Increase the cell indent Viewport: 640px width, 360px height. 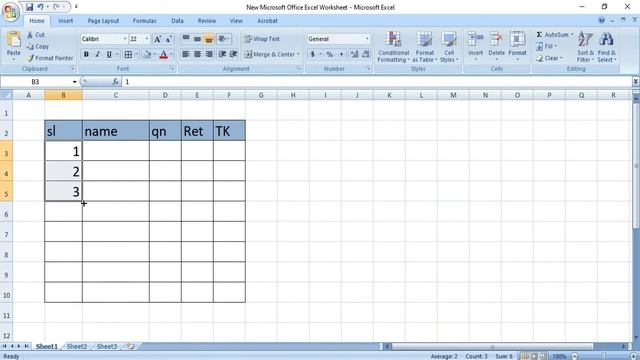pos(233,54)
